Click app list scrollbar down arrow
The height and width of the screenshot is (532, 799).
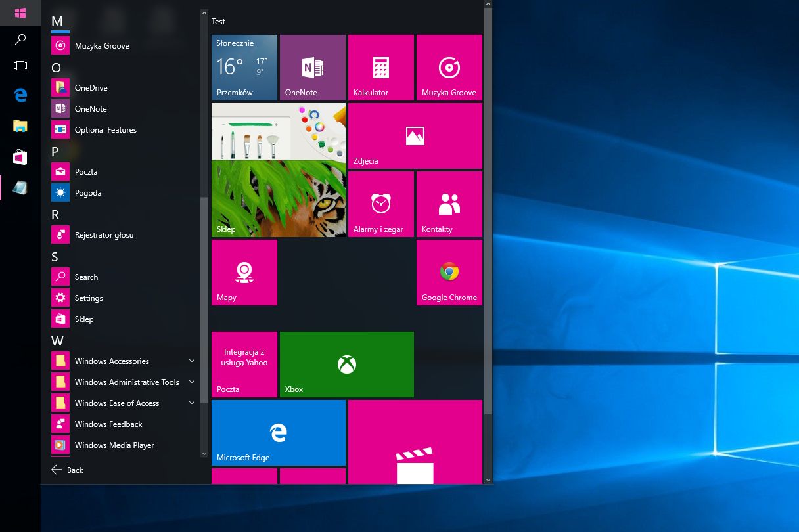(x=204, y=453)
